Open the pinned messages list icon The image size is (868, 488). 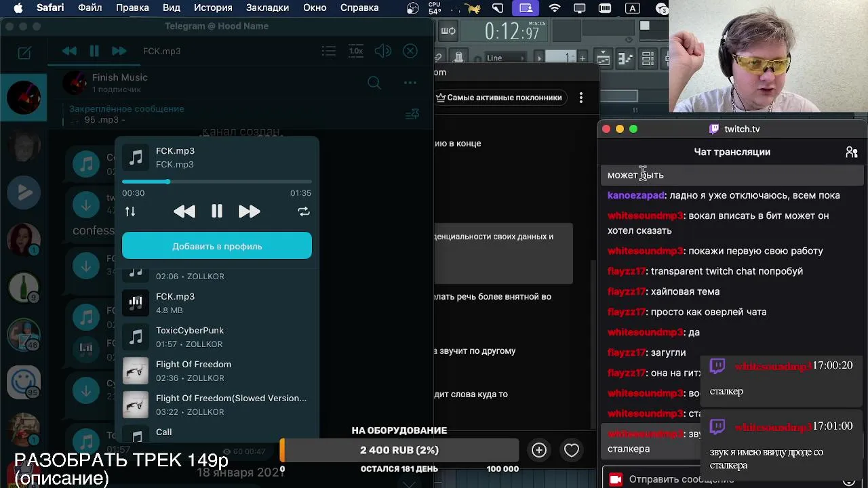[x=412, y=114]
